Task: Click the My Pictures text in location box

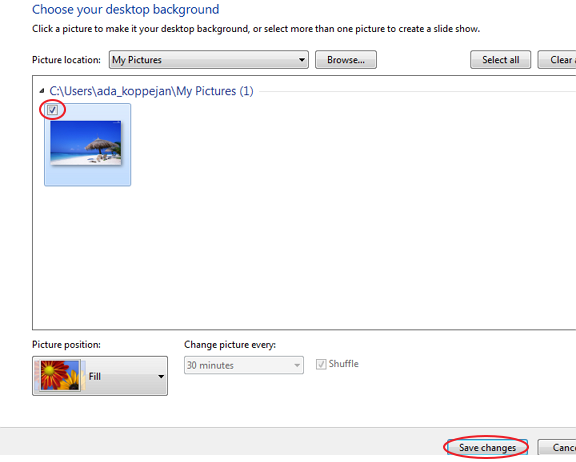Action: tap(137, 60)
